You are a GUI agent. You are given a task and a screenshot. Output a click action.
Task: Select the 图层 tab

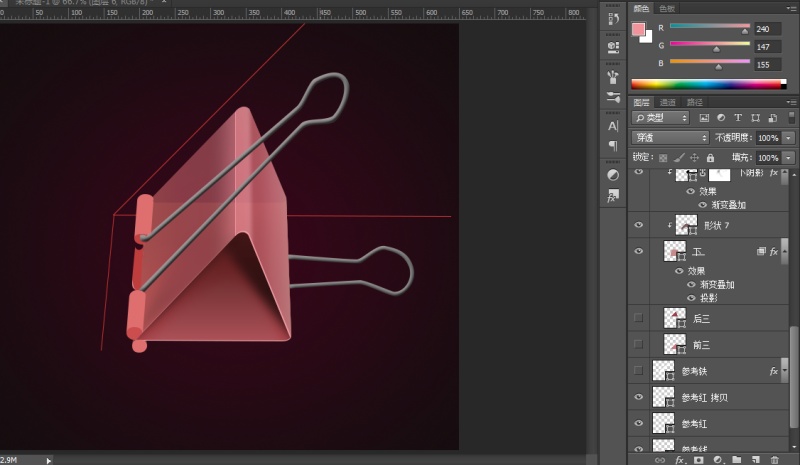tap(641, 103)
